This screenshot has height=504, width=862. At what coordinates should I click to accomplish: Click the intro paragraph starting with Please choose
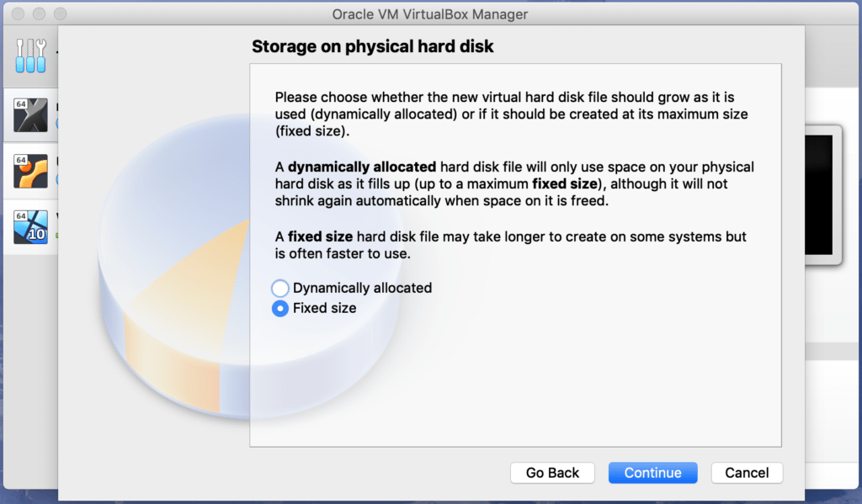click(x=511, y=114)
